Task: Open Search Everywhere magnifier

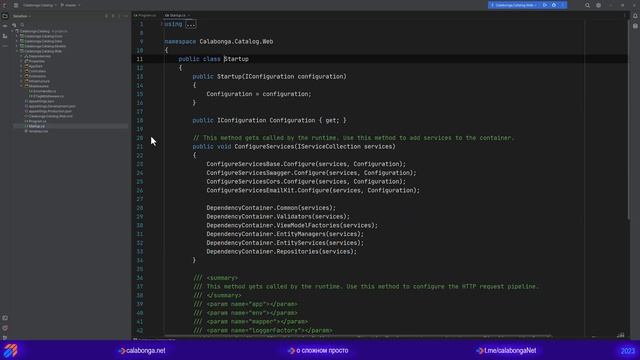Action: point(587,5)
